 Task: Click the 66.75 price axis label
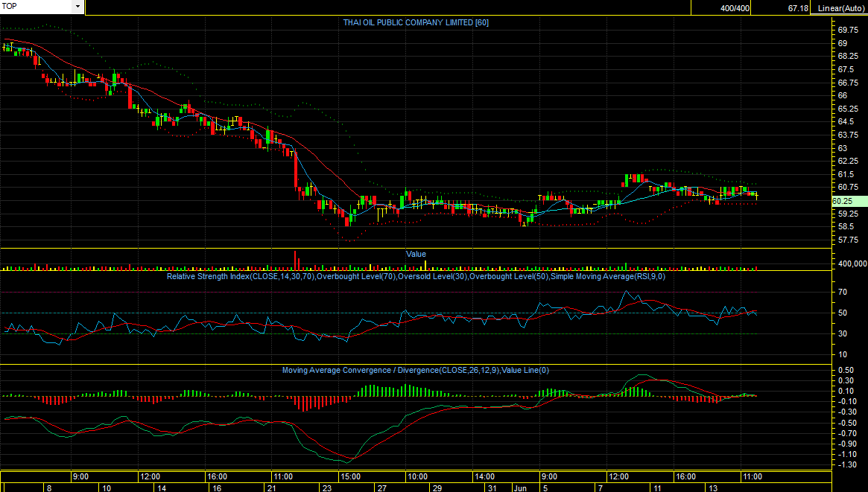(848, 83)
